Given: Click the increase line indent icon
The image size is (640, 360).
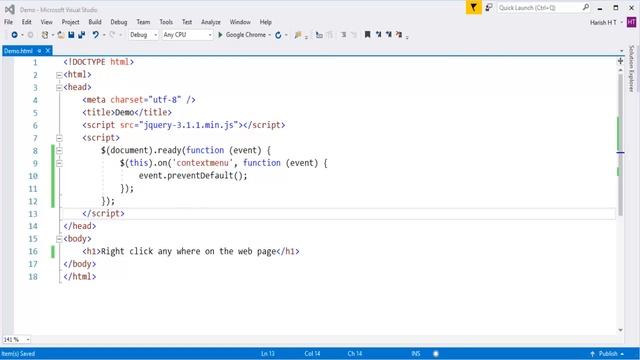Looking at the screenshot, I should pos(354,35).
